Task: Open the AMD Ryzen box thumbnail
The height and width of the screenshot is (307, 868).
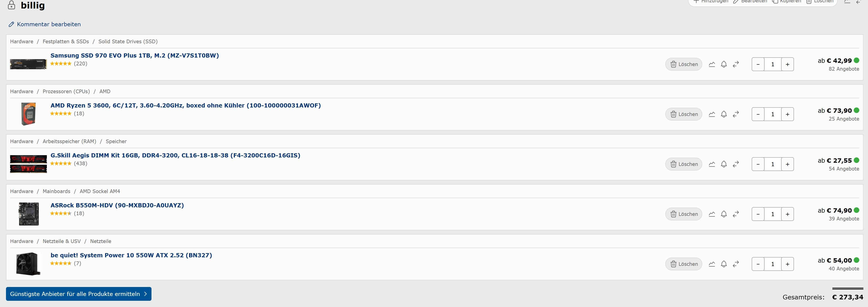Action: tap(29, 114)
